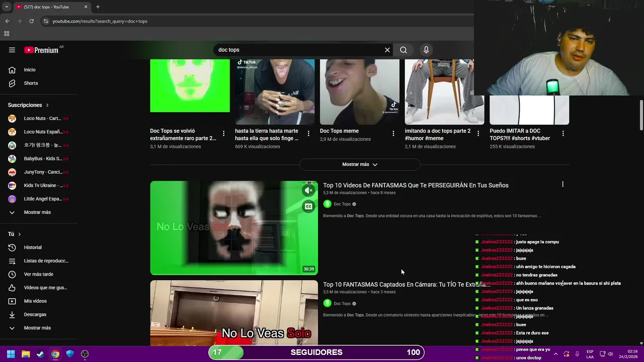Click the page vertical scrollbar
This screenshot has height=362, width=644.
pos(641,115)
